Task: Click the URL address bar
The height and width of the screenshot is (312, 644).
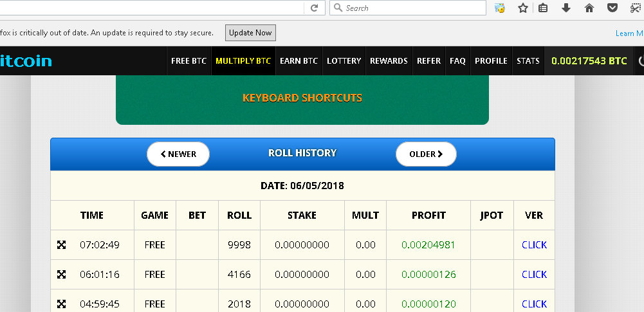Action: (x=152, y=8)
